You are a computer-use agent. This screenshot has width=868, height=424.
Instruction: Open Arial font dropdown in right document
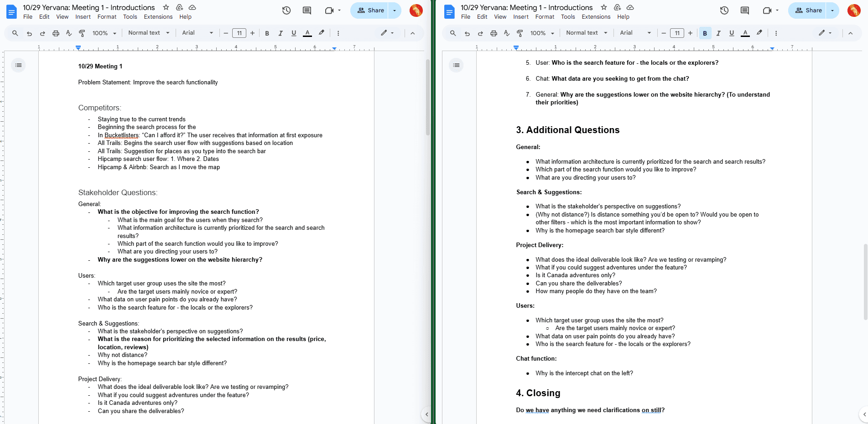(635, 33)
